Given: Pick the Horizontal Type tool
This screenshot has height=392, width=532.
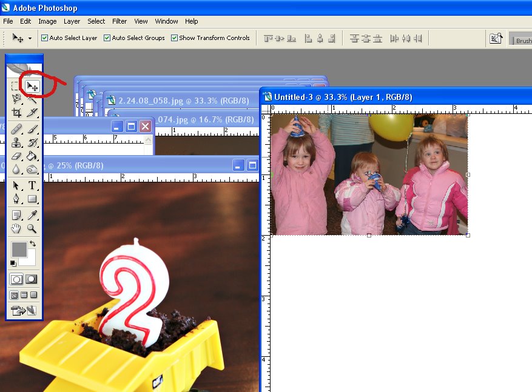Looking at the screenshot, I should click(x=32, y=185).
